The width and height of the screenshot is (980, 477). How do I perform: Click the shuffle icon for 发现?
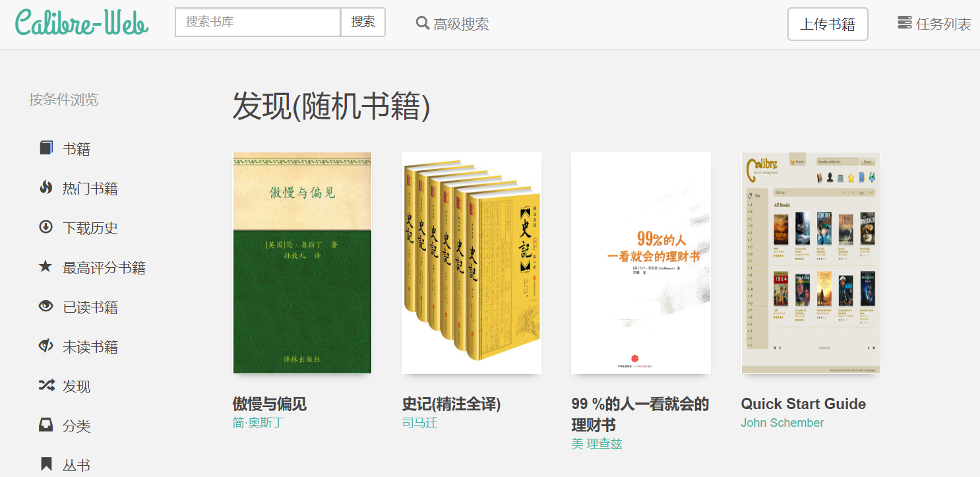click(x=46, y=385)
